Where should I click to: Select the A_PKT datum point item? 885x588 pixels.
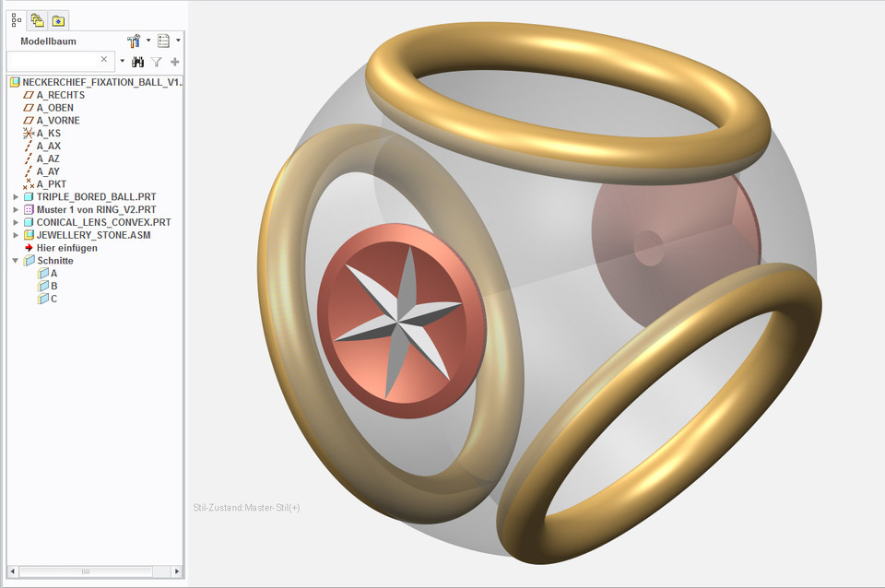click(x=51, y=184)
